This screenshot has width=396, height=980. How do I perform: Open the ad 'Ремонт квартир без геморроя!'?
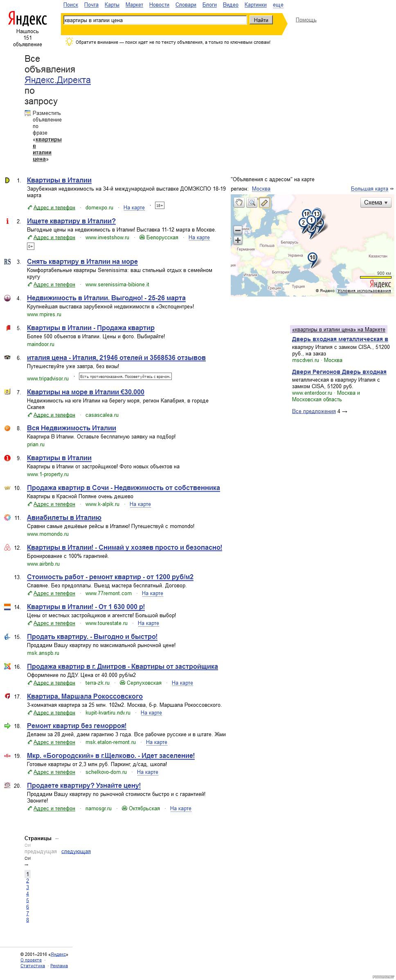(x=76, y=726)
